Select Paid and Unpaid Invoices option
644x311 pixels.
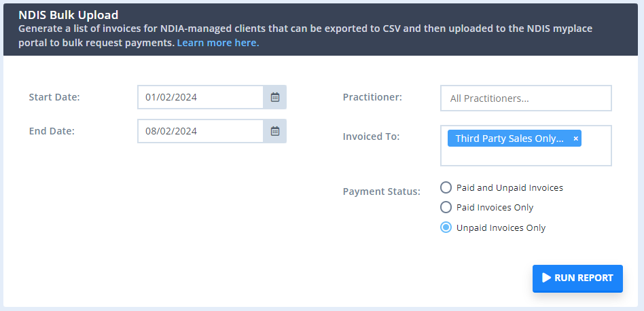point(446,187)
